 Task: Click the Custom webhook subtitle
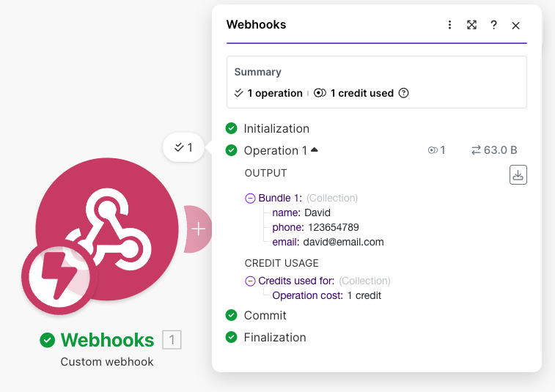click(x=107, y=361)
